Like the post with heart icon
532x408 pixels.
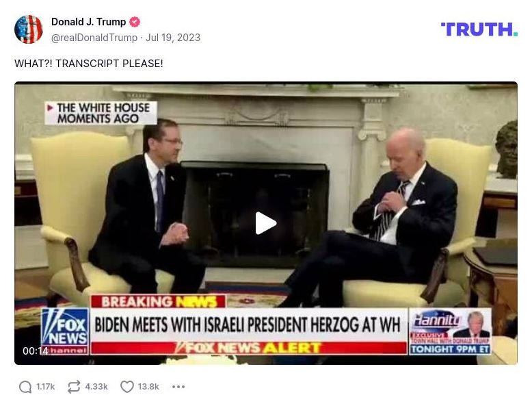127,387
